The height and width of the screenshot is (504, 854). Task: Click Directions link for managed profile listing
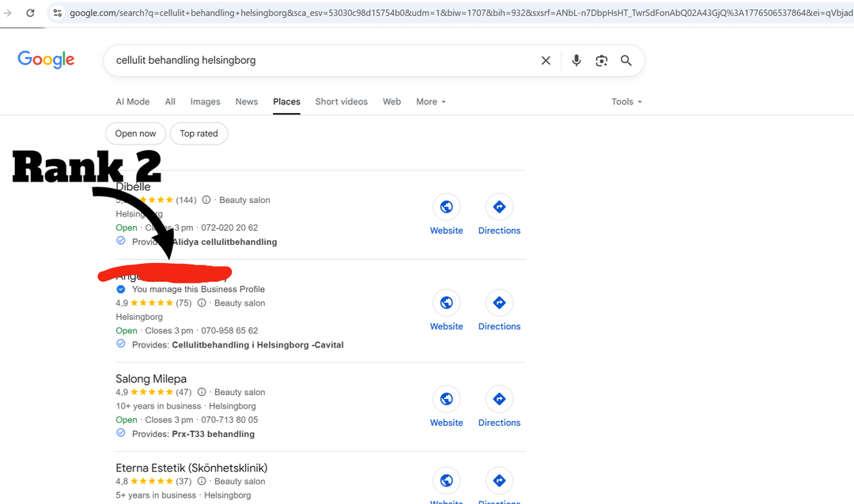tap(500, 326)
